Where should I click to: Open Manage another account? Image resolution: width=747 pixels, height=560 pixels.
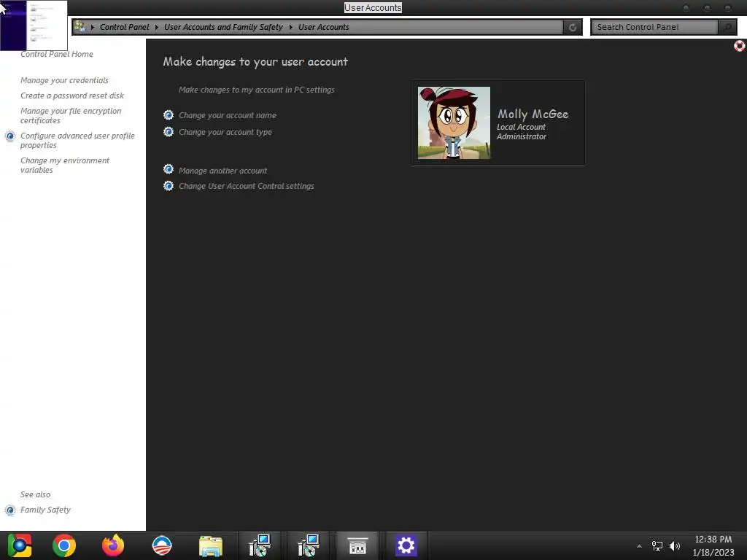pyautogui.click(x=222, y=171)
